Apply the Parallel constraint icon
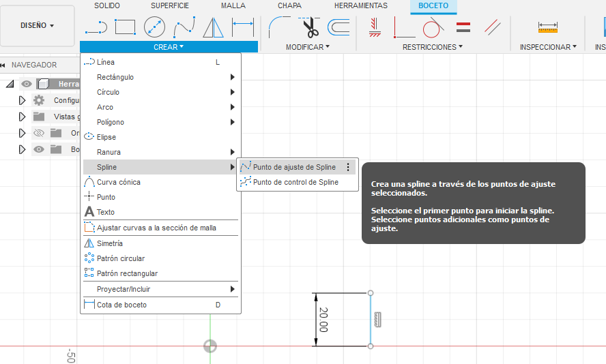Screen dimensions: 606x364 point(493,27)
